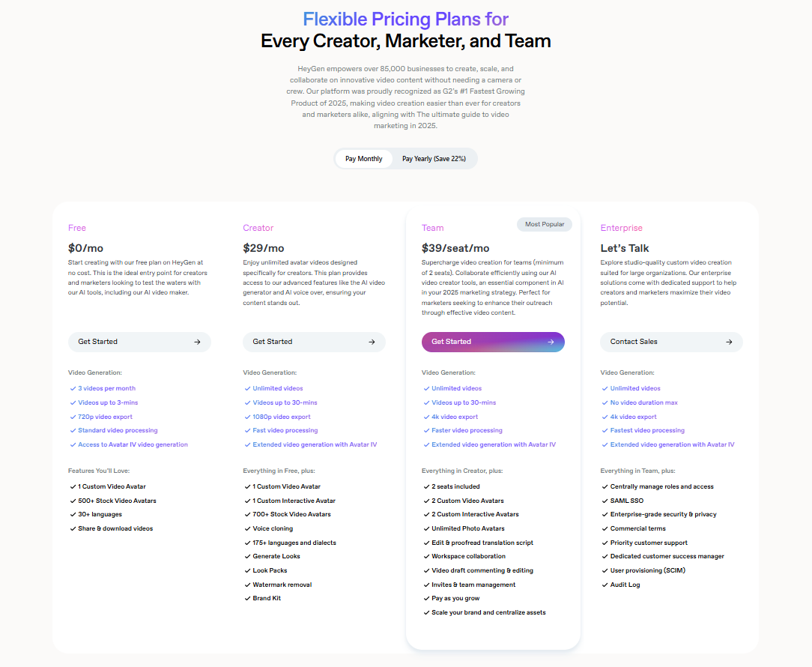Click 'Enterprise-grade security & privacy'
Image resolution: width=812 pixels, height=667 pixels.
[663, 515]
